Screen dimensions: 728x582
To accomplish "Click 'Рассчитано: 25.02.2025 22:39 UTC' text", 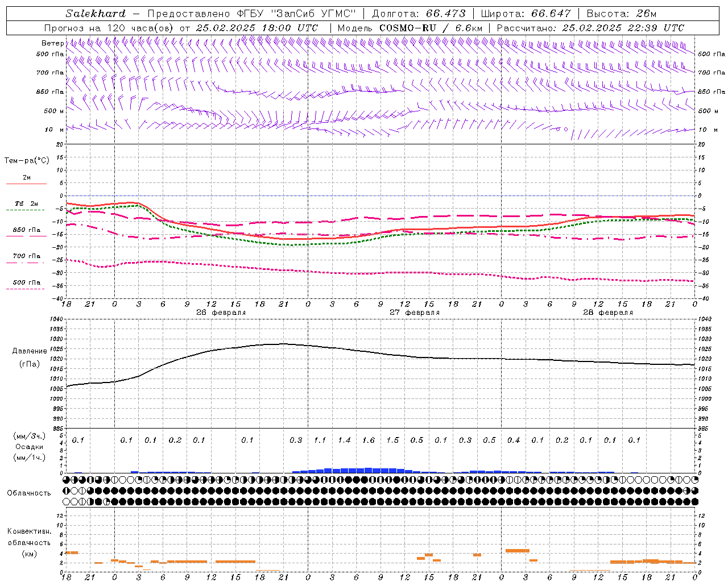I will (x=590, y=28).
